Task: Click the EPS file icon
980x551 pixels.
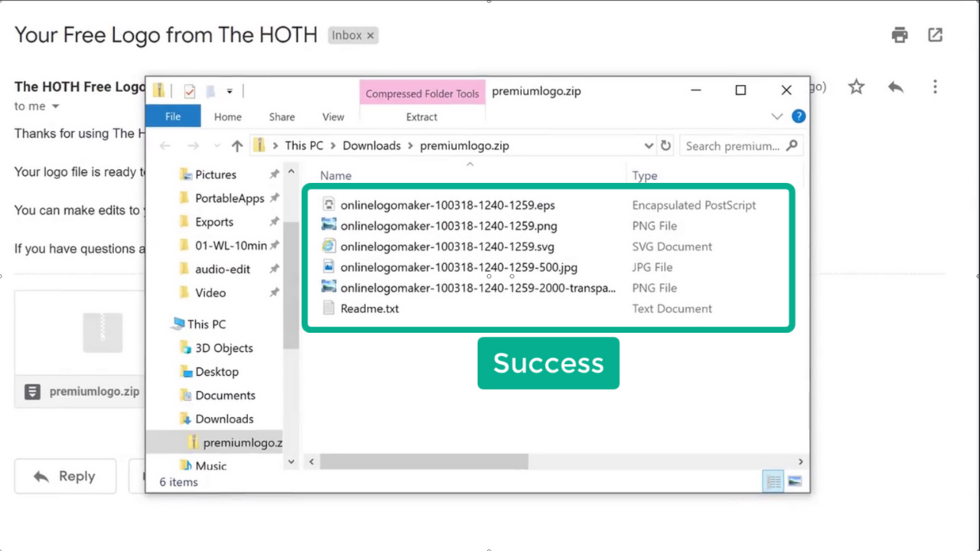Action: point(328,205)
